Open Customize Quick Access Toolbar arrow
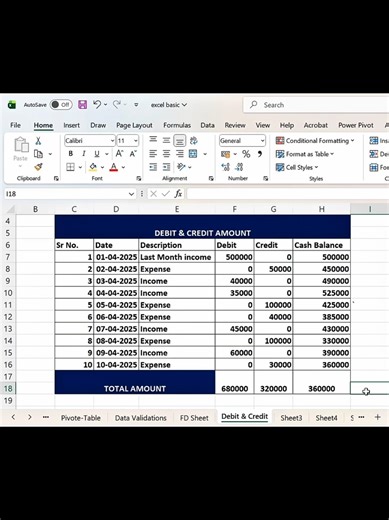The height and width of the screenshot is (520, 389). pyautogui.click(x=136, y=105)
